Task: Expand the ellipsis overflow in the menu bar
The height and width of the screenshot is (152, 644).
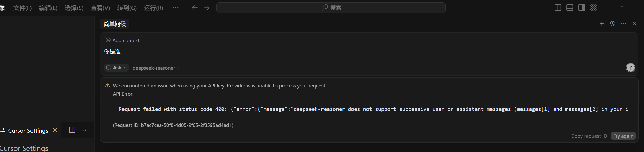Action: tap(176, 8)
